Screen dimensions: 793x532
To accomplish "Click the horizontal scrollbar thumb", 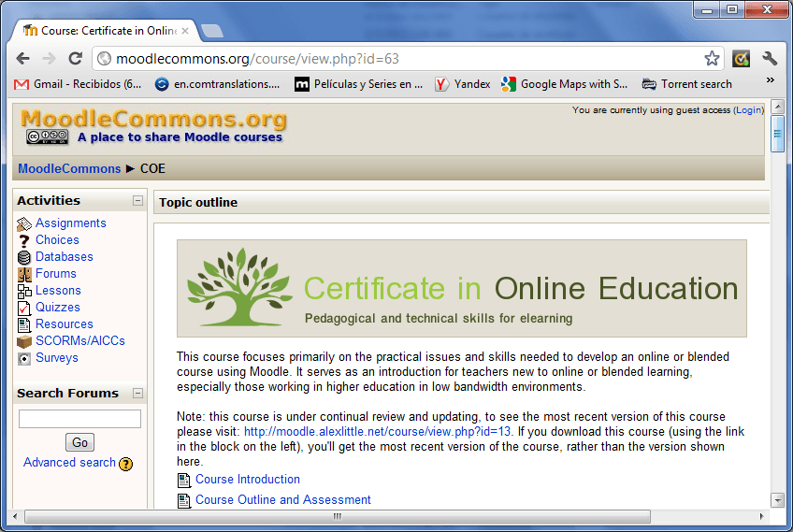I will pos(338,516).
